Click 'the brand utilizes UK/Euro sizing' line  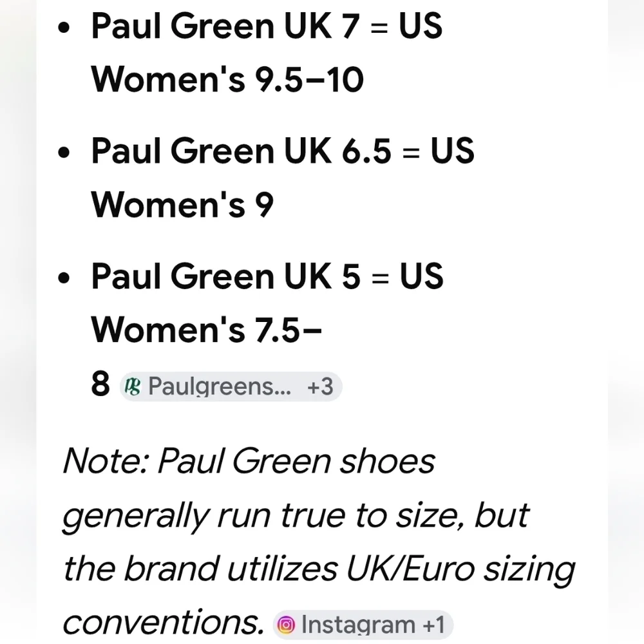tap(319, 570)
